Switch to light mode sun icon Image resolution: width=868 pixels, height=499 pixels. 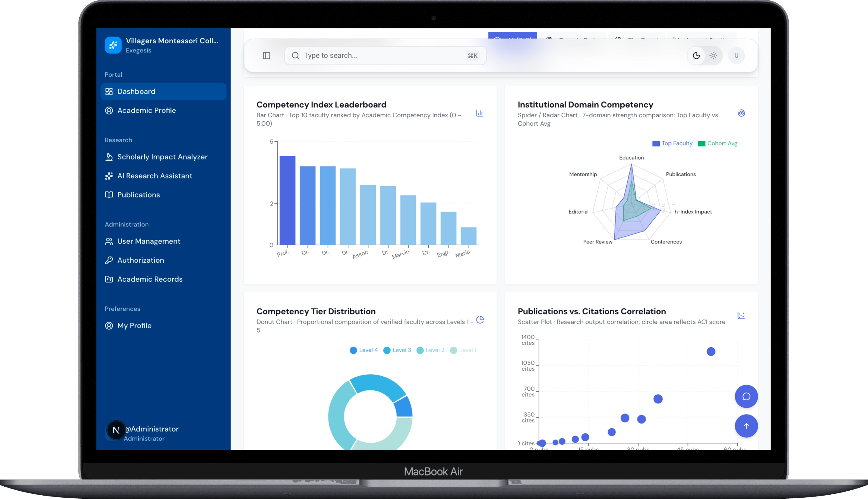(713, 55)
